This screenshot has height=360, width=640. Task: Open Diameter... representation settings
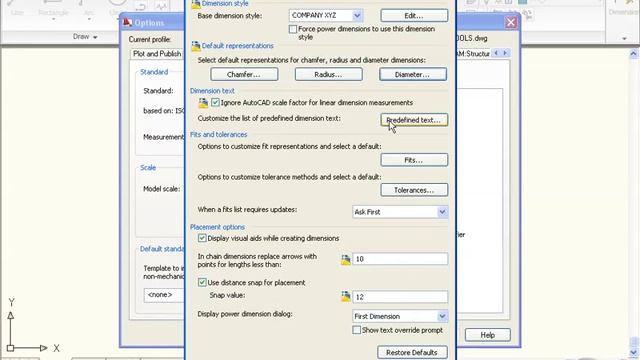413,74
